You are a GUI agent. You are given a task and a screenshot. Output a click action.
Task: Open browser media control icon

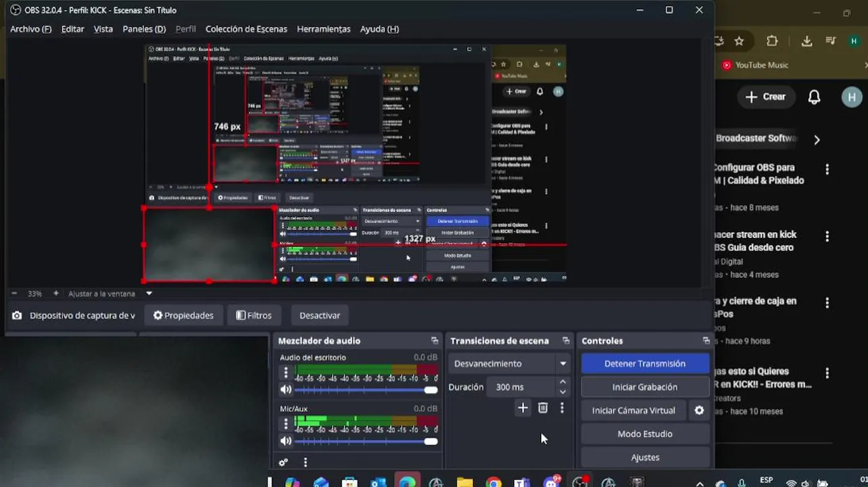click(831, 41)
